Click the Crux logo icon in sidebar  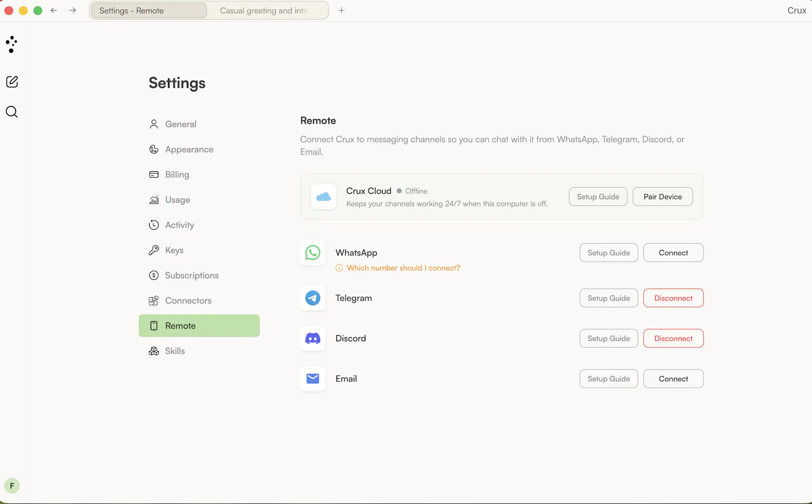[11, 45]
